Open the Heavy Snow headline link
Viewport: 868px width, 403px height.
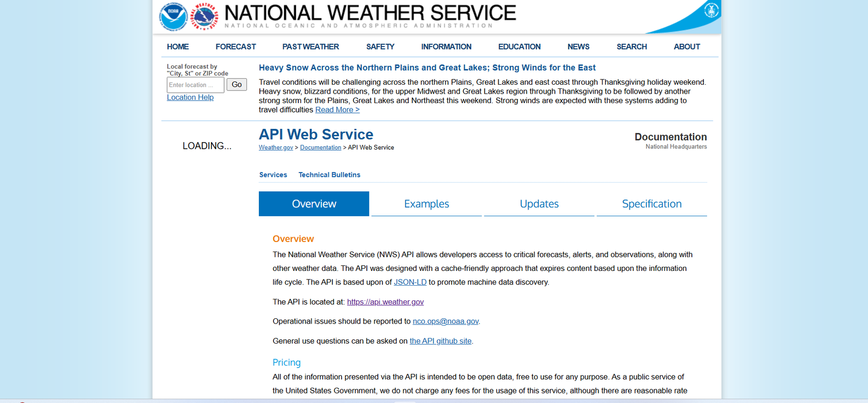pyautogui.click(x=427, y=67)
